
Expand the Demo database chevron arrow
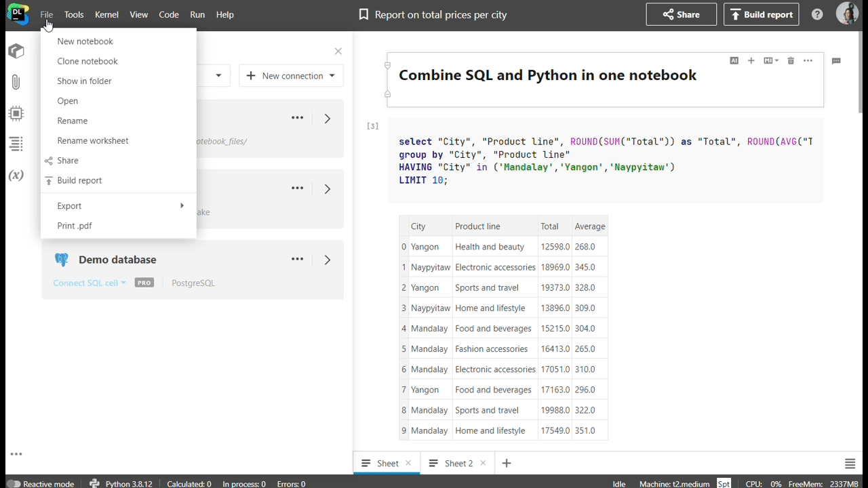pos(328,260)
